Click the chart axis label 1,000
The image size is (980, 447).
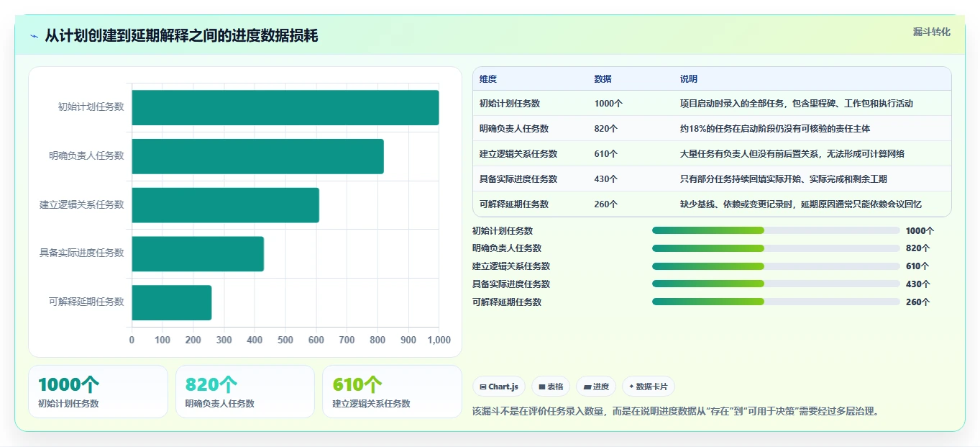[438, 340]
